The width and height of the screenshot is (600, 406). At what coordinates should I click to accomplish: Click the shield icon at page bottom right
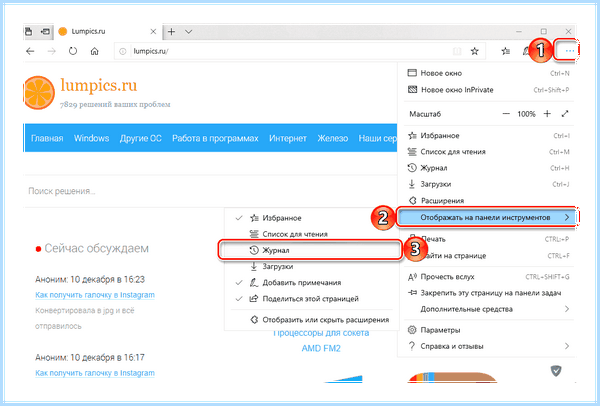[x=556, y=370]
